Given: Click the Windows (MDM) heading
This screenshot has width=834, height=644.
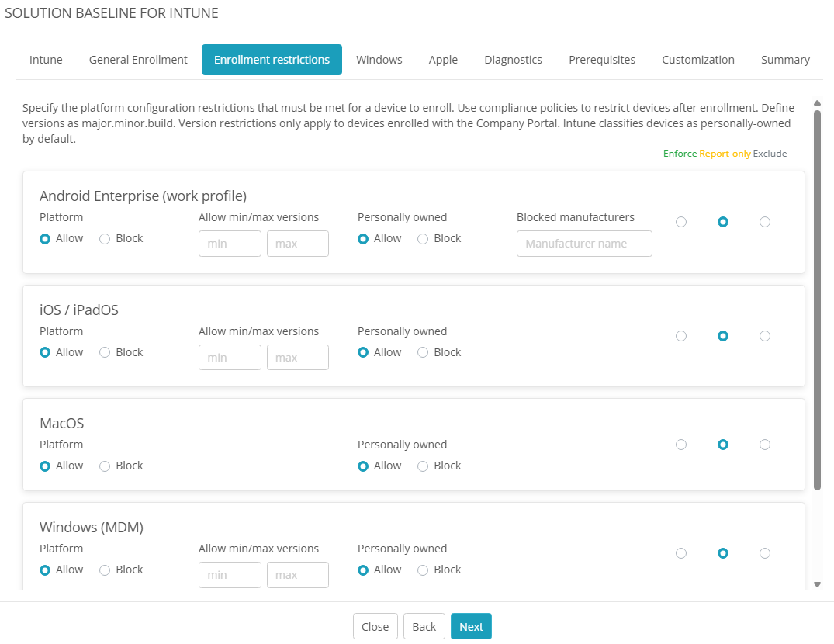Looking at the screenshot, I should click(x=92, y=528).
